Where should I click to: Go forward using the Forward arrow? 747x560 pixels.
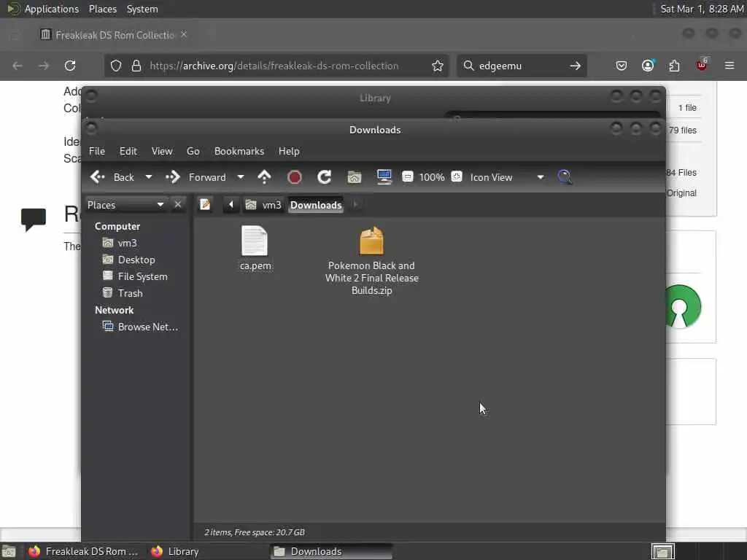[x=196, y=177]
